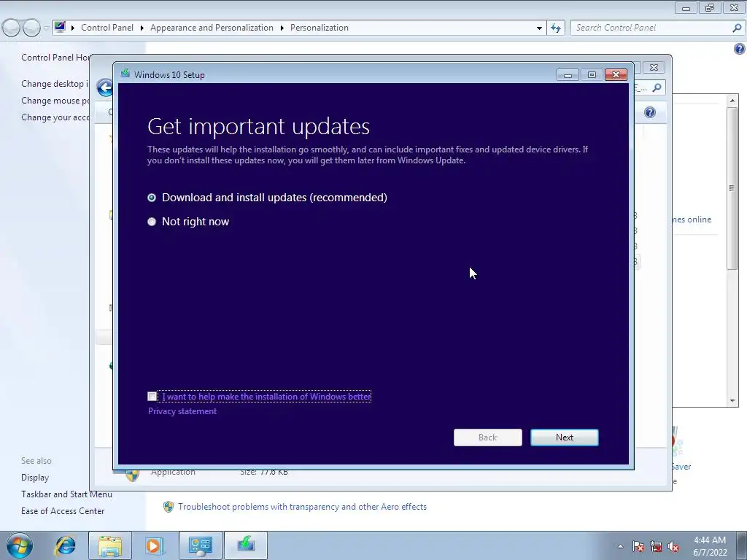Click the disabled Back button in setup
This screenshot has width=747, height=560.
point(487,437)
